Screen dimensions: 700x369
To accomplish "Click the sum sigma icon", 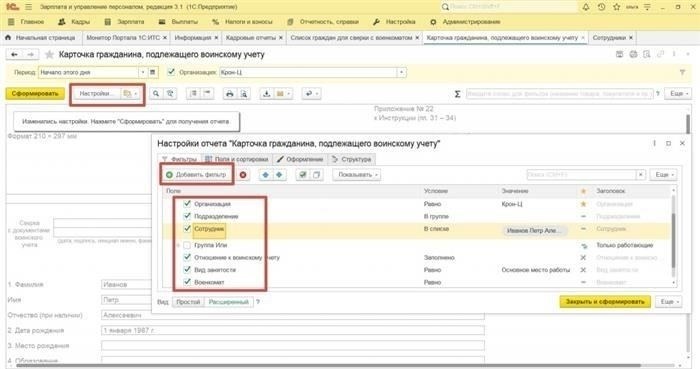I will click(457, 94).
